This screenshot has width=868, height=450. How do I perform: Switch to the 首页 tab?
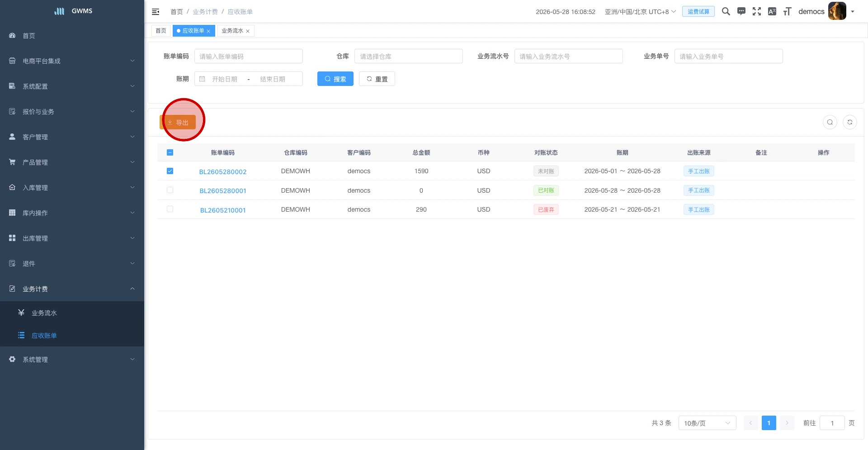point(161,31)
